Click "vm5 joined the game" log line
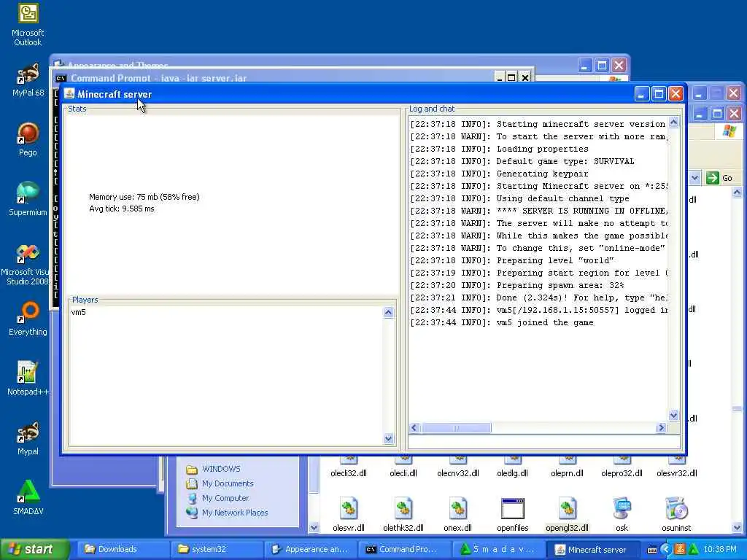This screenshot has height=560, width=747. [545, 323]
